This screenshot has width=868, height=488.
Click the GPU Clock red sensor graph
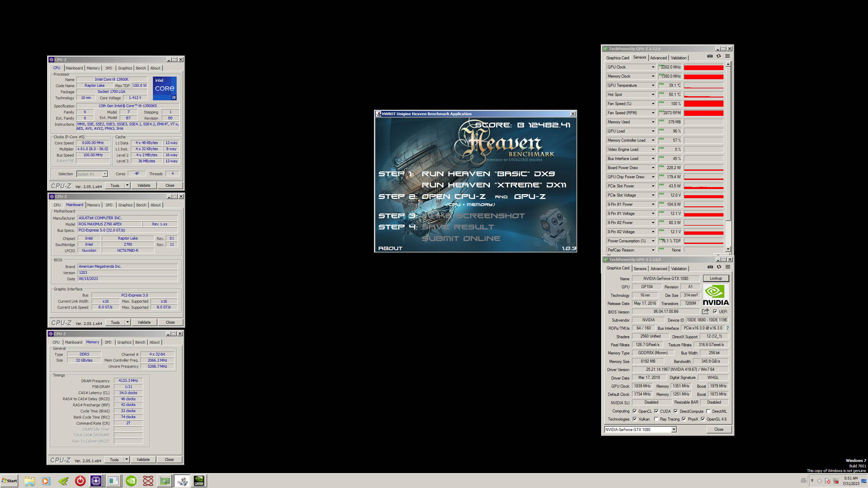[704, 67]
